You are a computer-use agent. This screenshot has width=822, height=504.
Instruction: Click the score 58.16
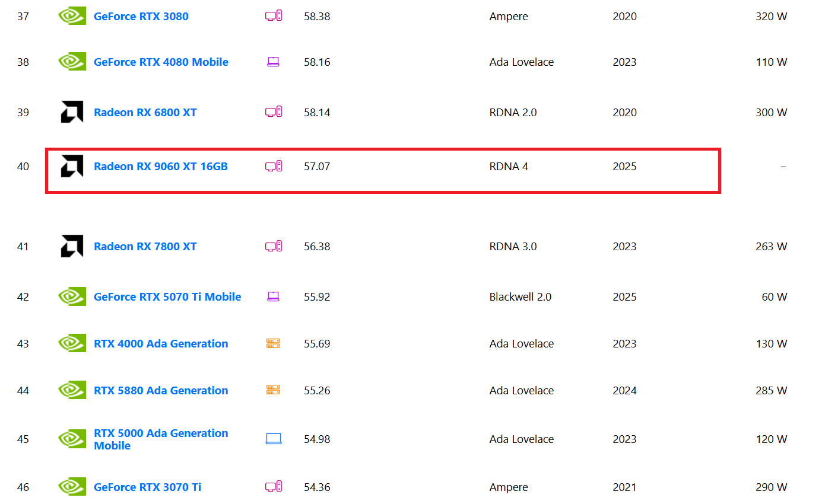(x=317, y=62)
